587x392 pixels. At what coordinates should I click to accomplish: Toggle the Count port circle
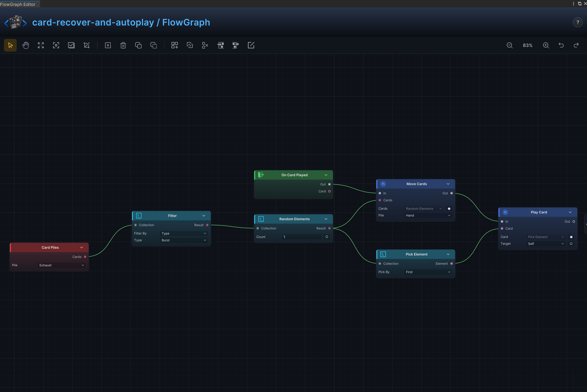[327, 237]
